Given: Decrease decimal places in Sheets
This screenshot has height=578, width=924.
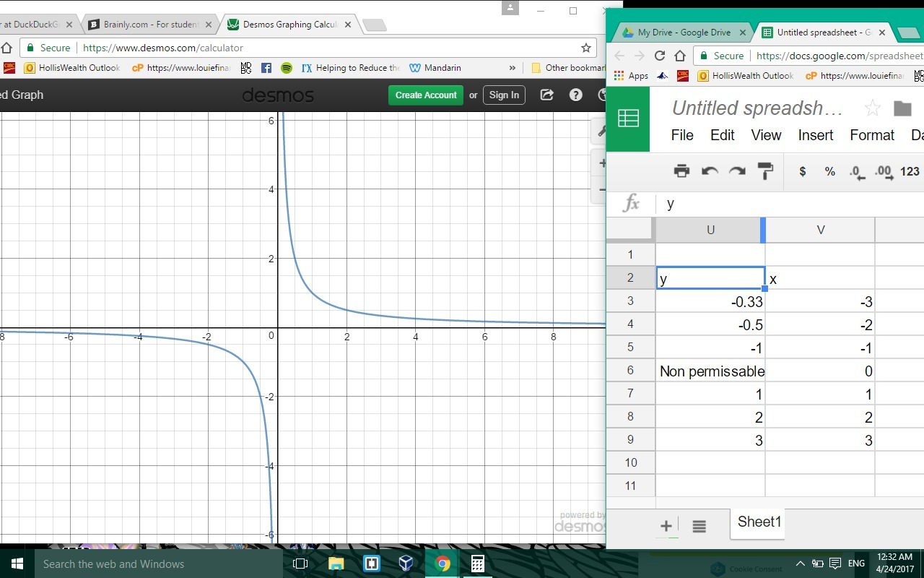Looking at the screenshot, I should (x=857, y=172).
